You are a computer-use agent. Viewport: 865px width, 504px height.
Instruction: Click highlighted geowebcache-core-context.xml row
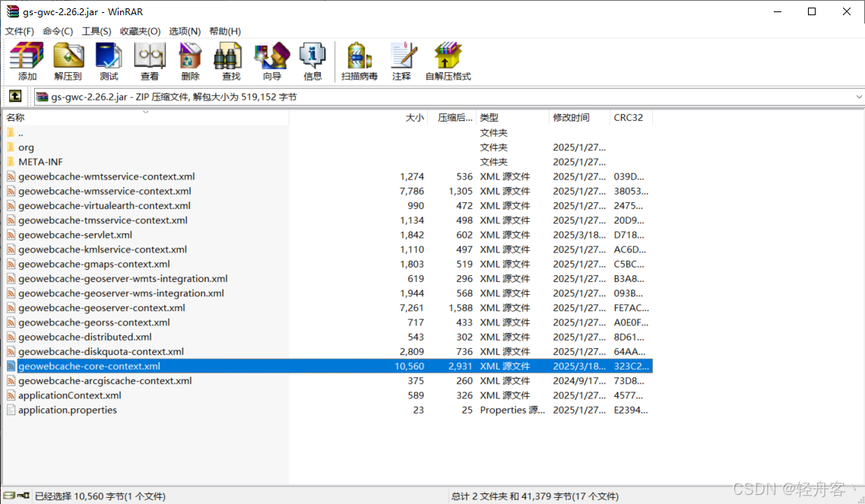pyautogui.click(x=328, y=366)
